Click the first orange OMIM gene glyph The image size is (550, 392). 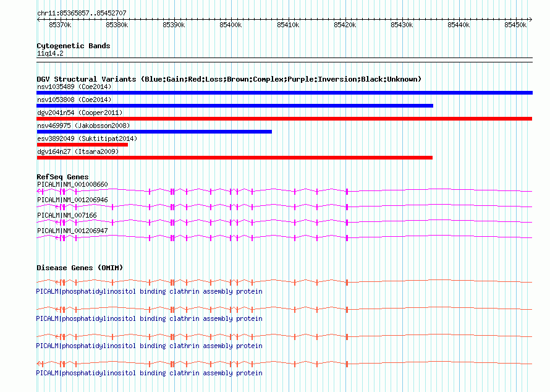tap(284, 282)
